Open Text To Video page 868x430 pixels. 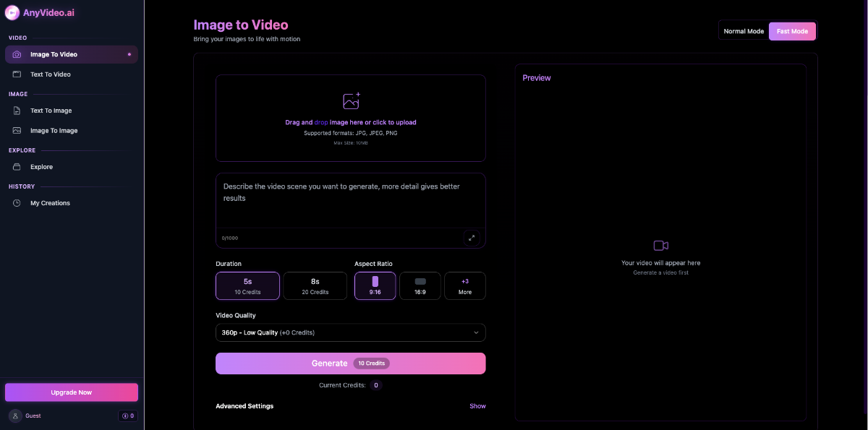pyautogui.click(x=72, y=74)
